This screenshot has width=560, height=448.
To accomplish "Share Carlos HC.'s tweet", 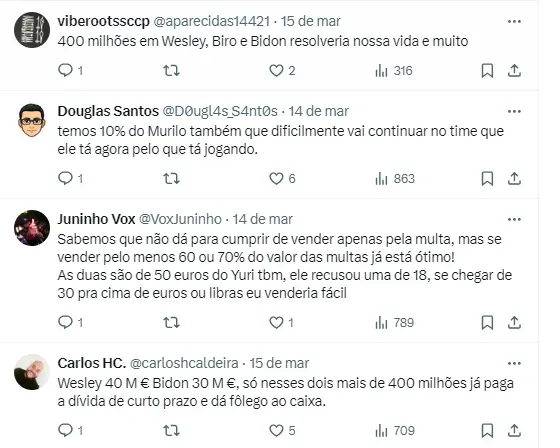I will point(514,430).
